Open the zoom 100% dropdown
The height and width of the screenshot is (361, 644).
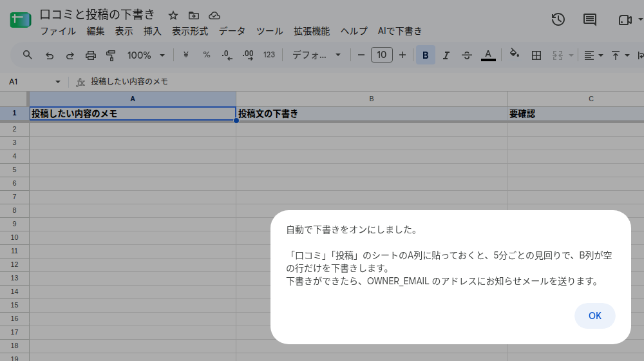[x=146, y=55]
